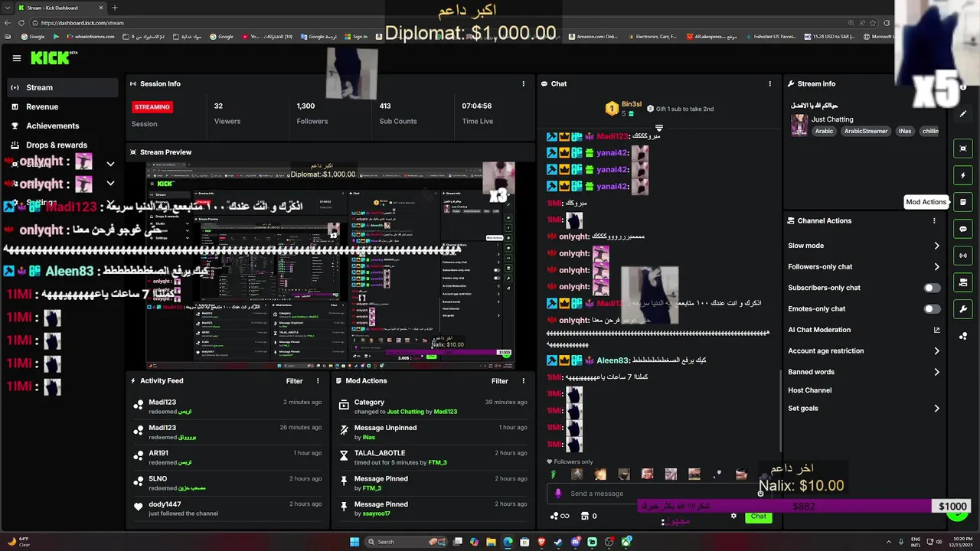The width and height of the screenshot is (980, 551).
Task: Filter the Activity Feed
Action: coord(294,380)
